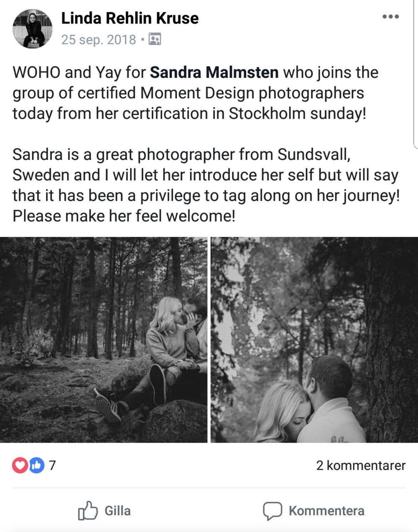Click the speech bubble icon beside Kommentera

pos(273,511)
